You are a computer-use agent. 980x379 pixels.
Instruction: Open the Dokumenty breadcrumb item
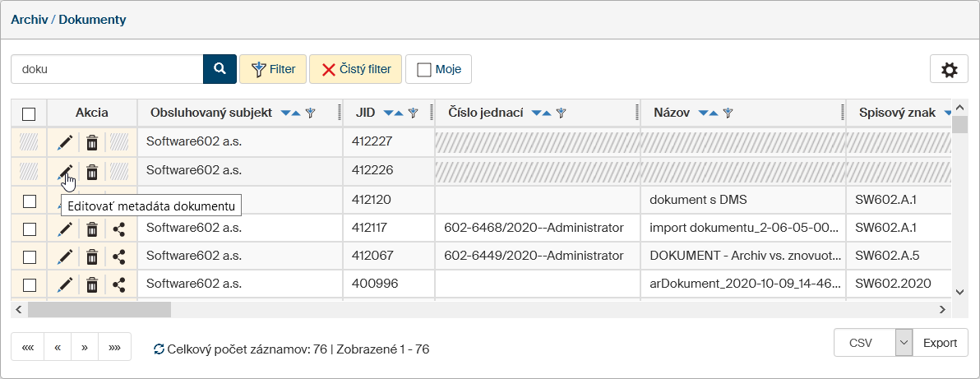[92, 19]
